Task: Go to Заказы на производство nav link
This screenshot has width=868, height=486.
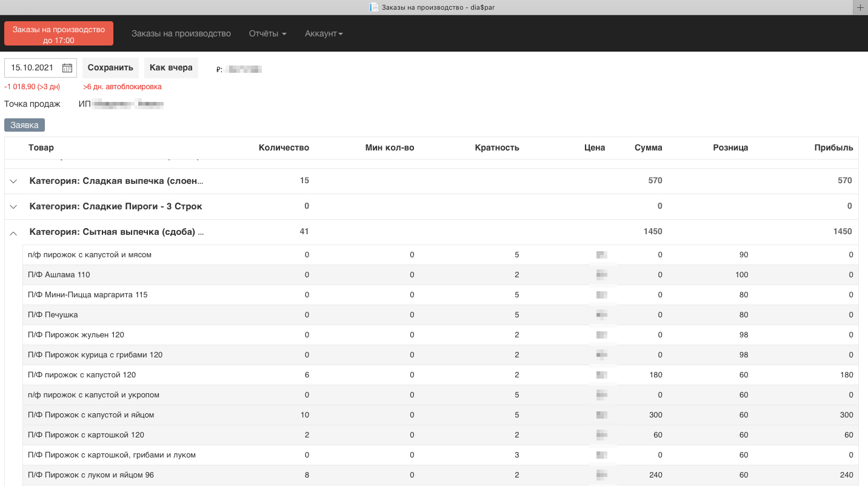Action: click(x=181, y=33)
